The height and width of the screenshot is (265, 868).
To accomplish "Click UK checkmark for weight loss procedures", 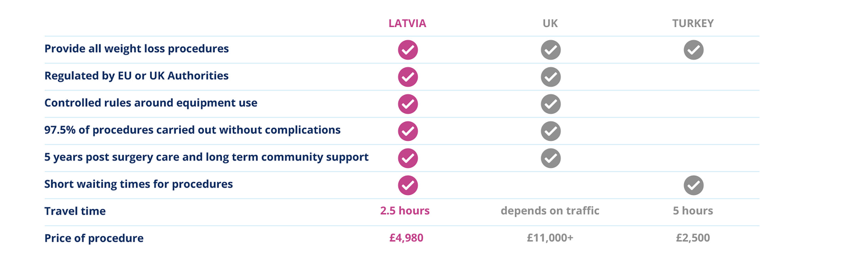I will (x=551, y=50).
